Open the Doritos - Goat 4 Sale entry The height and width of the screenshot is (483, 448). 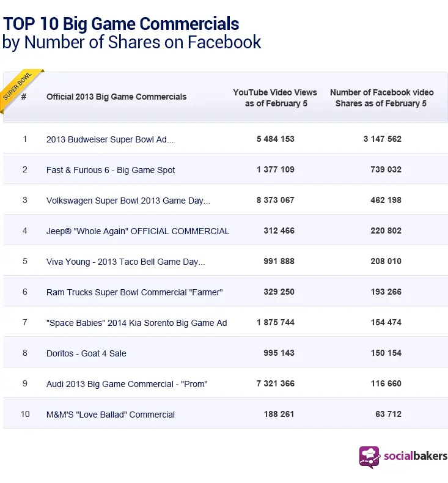click(x=86, y=353)
